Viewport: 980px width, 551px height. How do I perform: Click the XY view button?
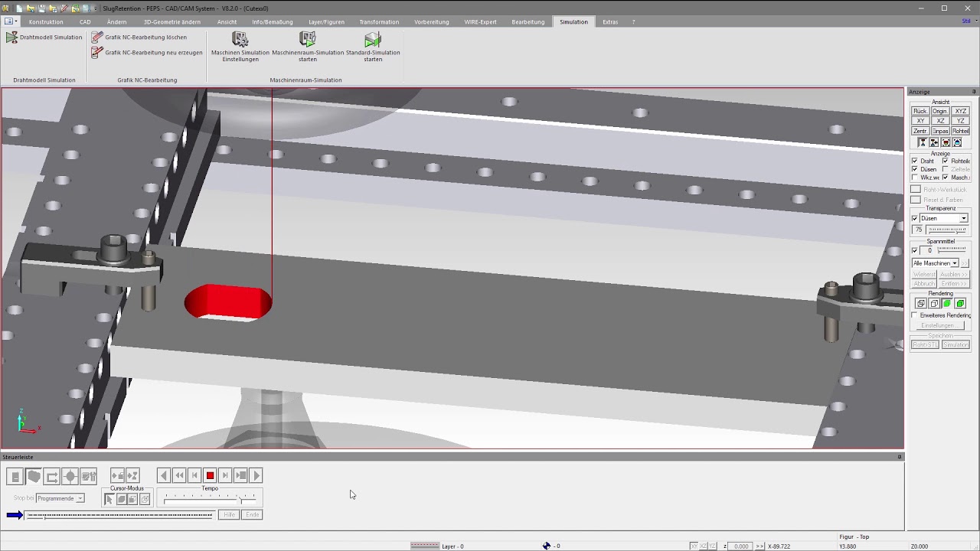(920, 121)
